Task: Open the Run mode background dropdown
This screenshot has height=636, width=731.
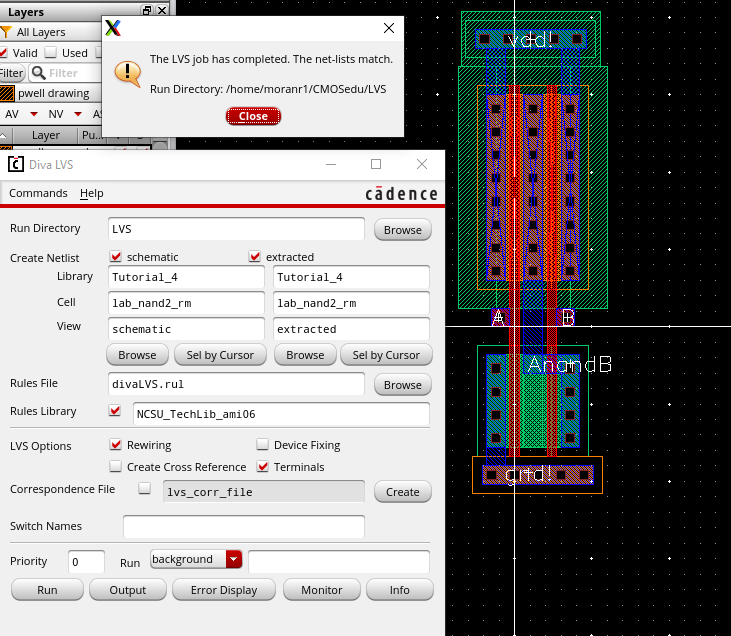Action: coord(234,559)
